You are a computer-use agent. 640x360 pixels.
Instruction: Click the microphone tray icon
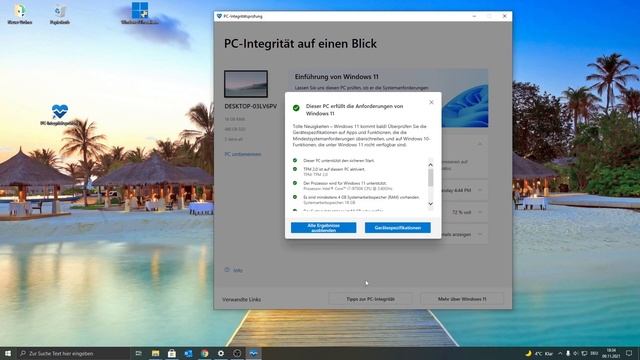[568, 353]
